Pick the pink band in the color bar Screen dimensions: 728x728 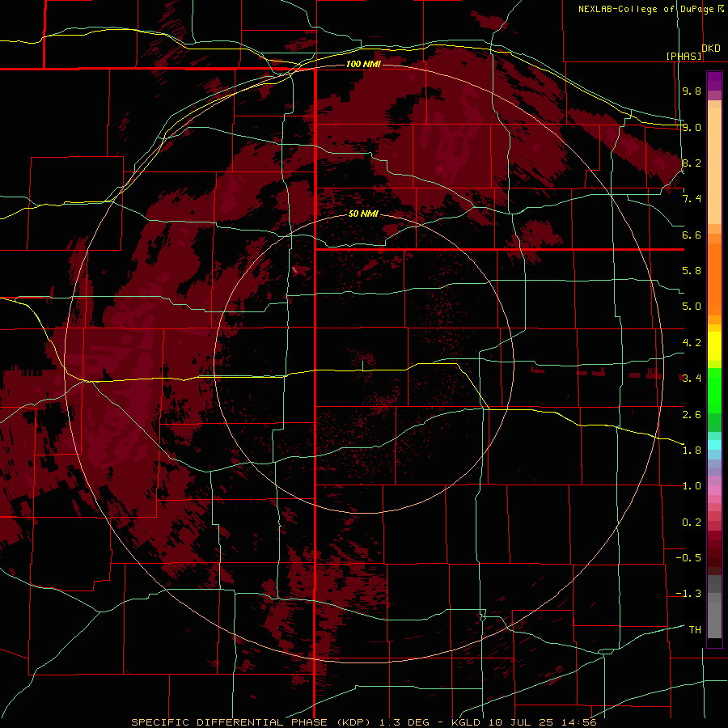point(714,490)
